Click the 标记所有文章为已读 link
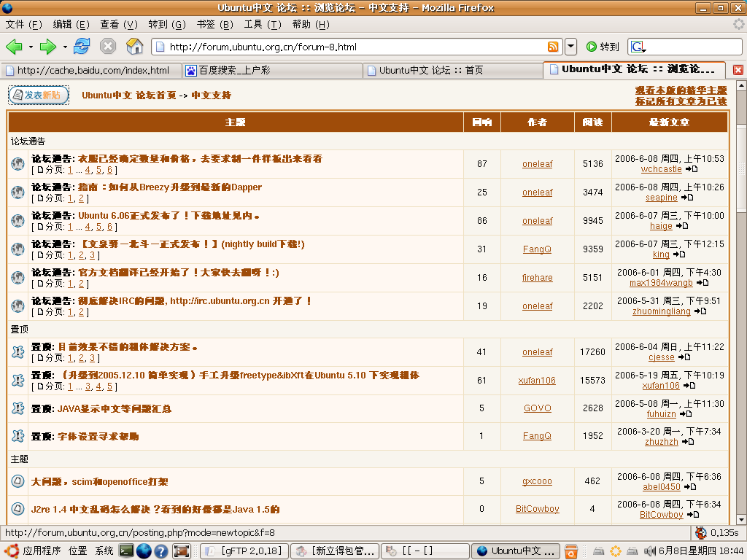The height and width of the screenshot is (560, 747). tap(681, 101)
